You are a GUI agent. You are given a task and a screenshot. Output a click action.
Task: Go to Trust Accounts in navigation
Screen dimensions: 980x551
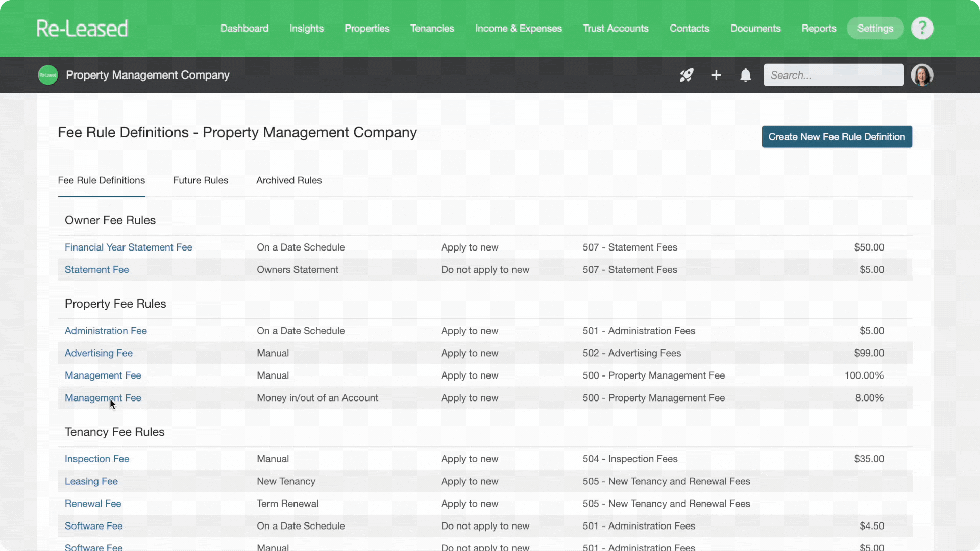click(x=616, y=28)
